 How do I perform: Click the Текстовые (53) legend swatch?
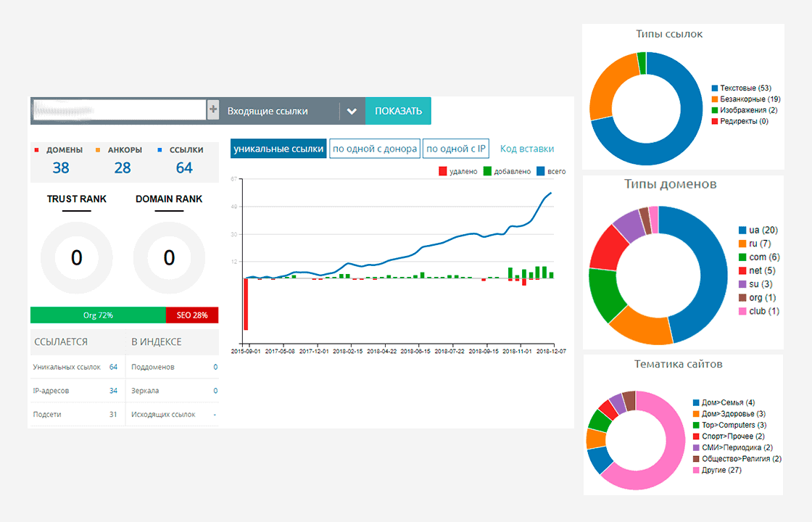[x=715, y=88]
